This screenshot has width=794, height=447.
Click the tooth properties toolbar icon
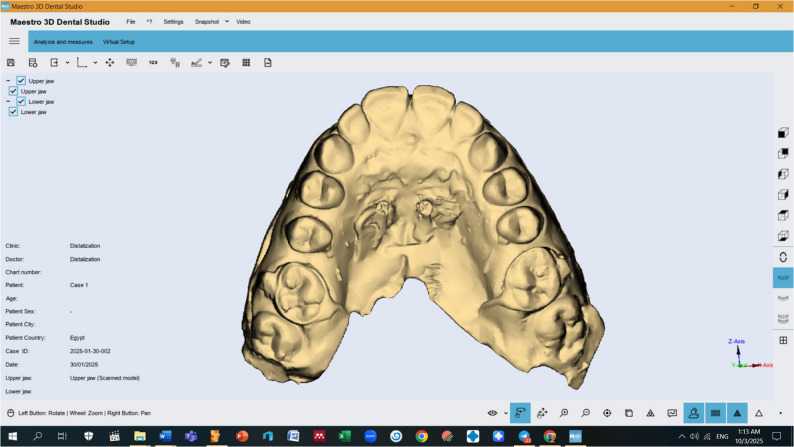175,63
